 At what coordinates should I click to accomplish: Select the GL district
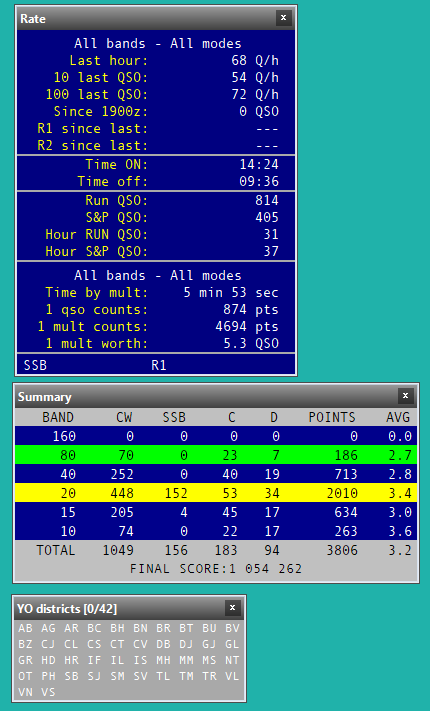click(232, 644)
